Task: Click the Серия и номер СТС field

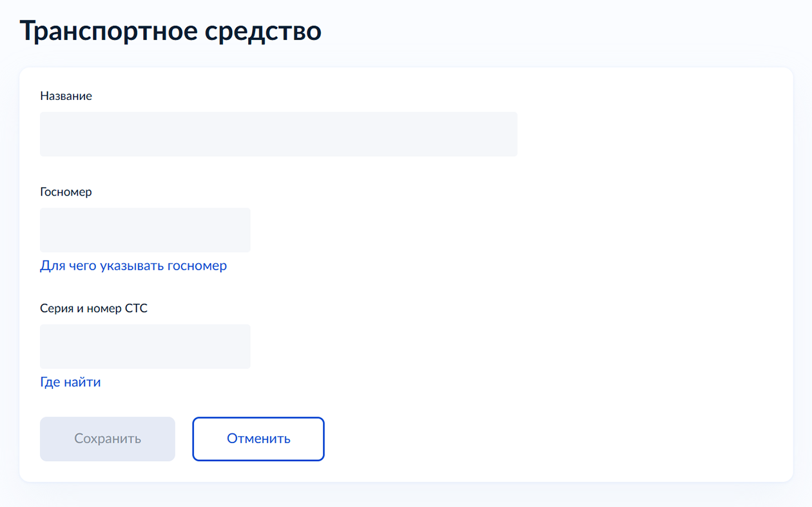Action: pos(145,346)
